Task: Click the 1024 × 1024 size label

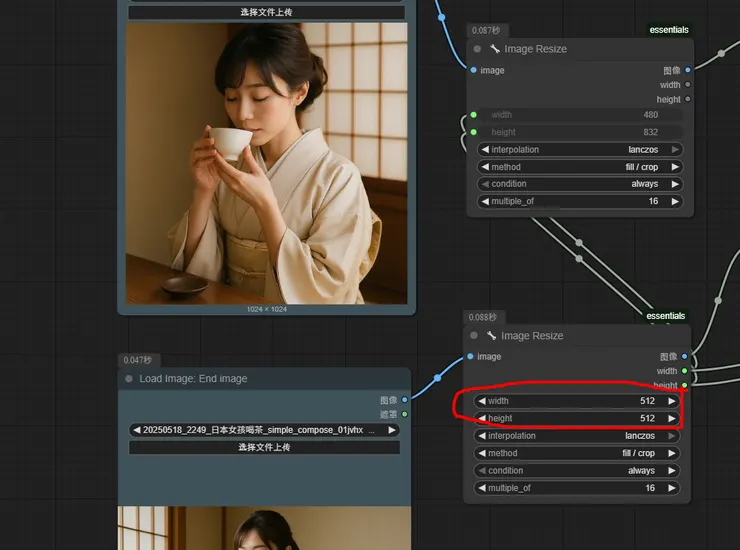Action: tap(266, 309)
